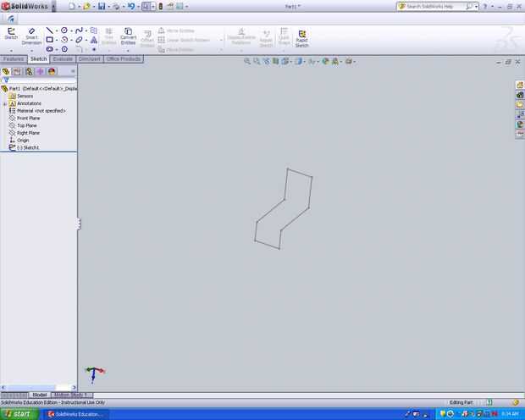This screenshot has width=525, height=420.
Task: Click the Sketch tool button
Action: pyautogui.click(x=11, y=34)
